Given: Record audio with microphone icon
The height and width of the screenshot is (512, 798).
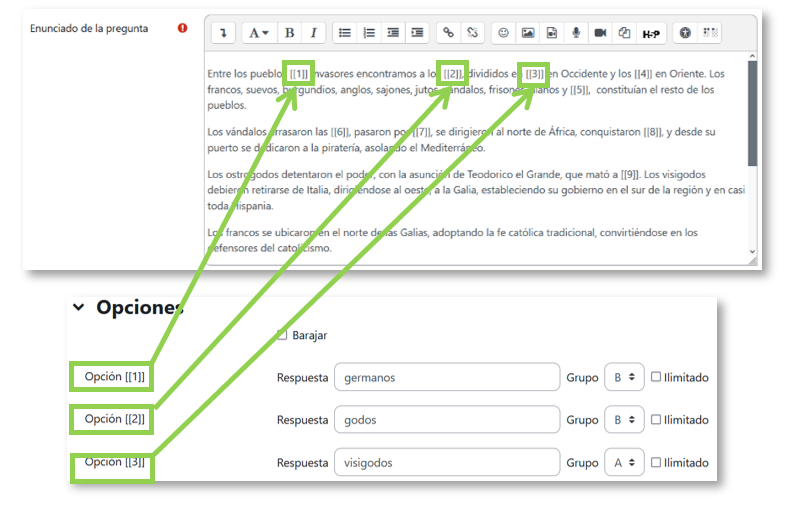Looking at the screenshot, I should pyautogui.click(x=576, y=33).
